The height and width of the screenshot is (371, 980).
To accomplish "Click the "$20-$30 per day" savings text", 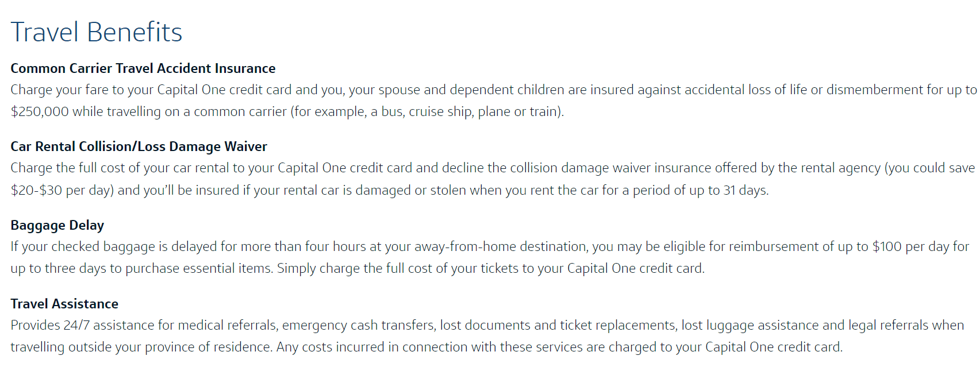I will pyautogui.click(x=62, y=190).
